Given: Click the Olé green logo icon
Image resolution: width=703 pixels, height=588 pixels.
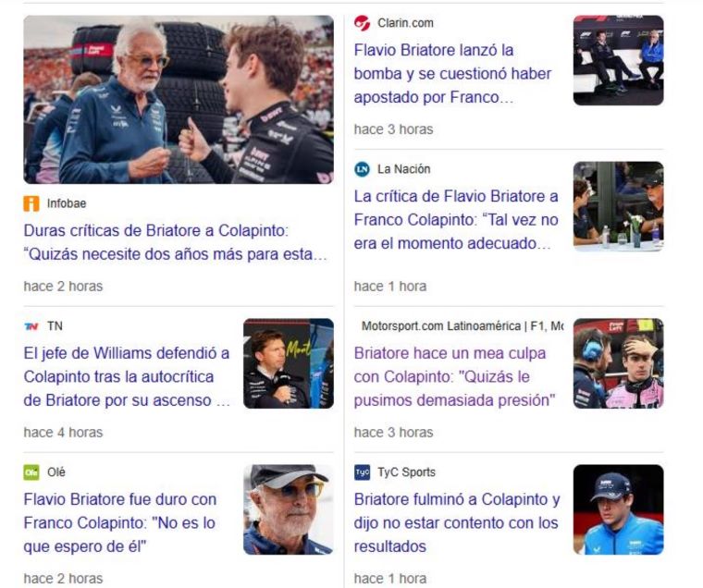Looking at the screenshot, I should (31, 472).
